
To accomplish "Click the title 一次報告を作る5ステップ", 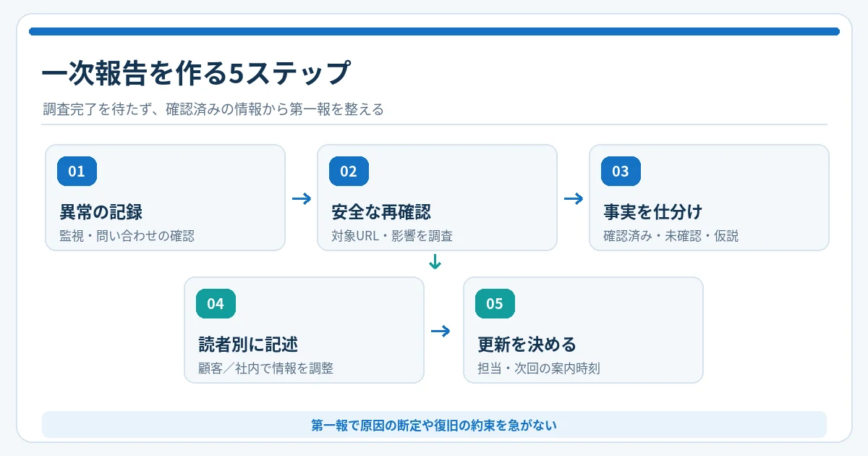I will click(196, 74).
